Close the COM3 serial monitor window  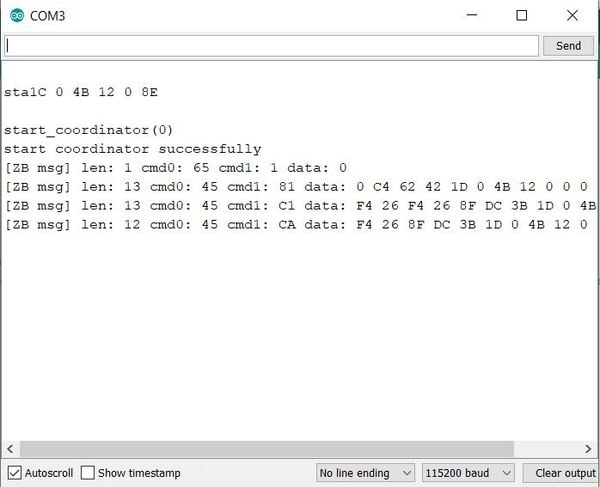[572, 15]
